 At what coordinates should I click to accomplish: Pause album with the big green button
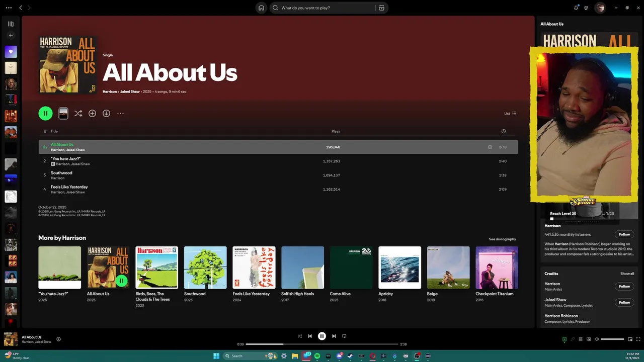tap(45, 113)
